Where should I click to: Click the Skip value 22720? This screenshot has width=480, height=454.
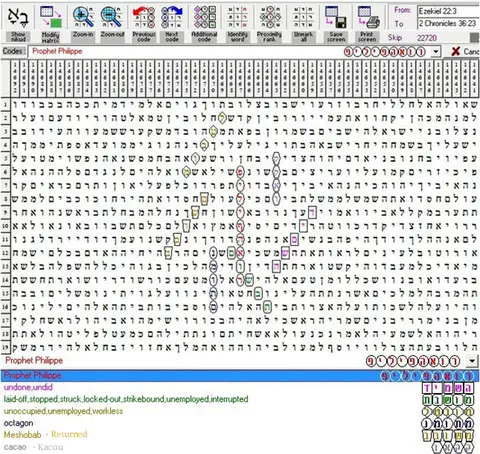(427, 38)
